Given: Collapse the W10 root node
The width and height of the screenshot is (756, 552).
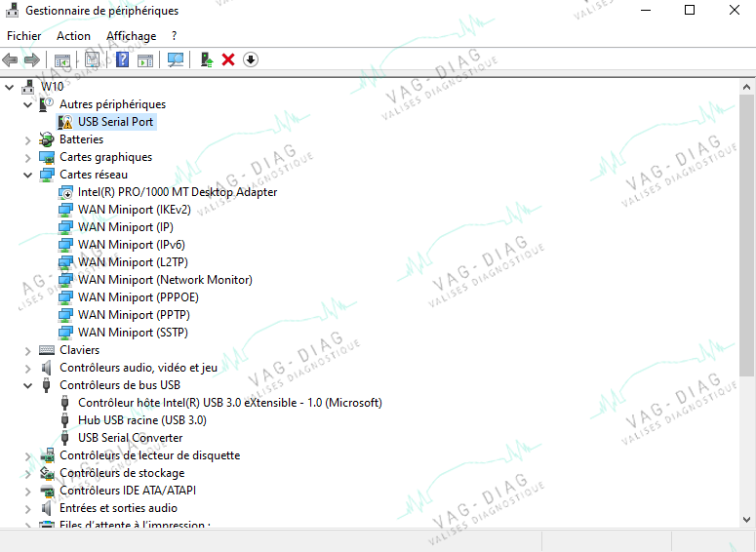Looking at the screenshot, I should point(9,87).
